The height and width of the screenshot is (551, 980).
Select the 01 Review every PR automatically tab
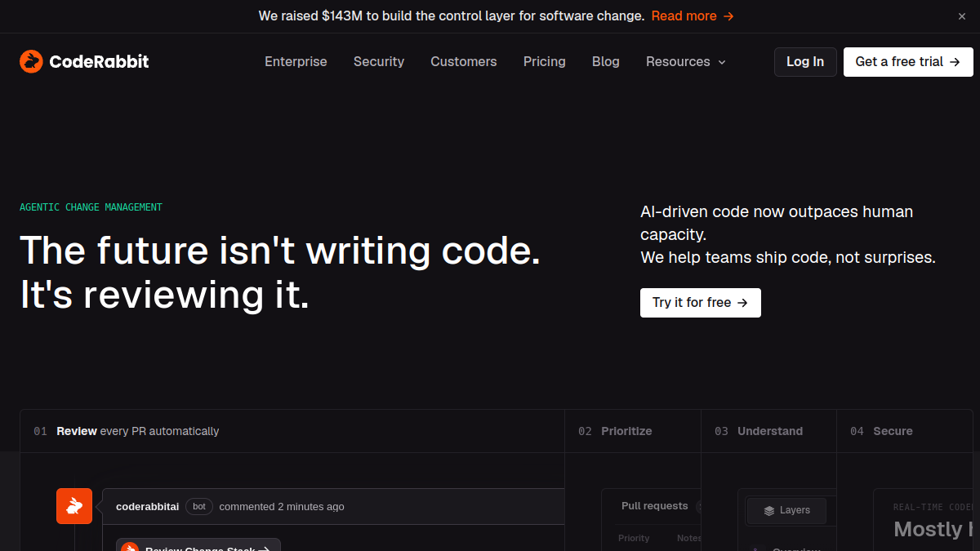pos(292,431)
